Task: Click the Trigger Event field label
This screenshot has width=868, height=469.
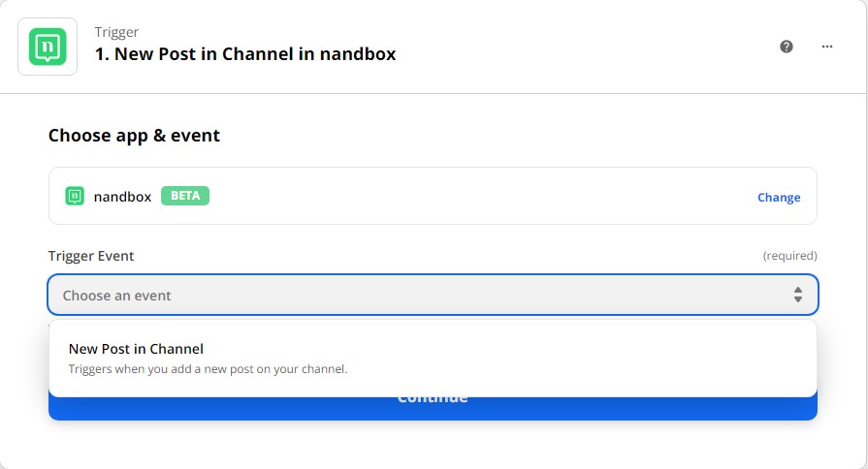Action: (x=91, y=256)
